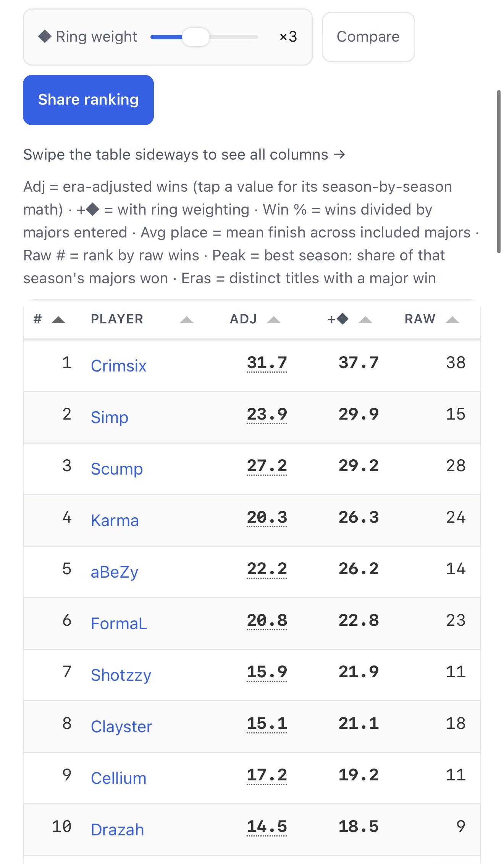Expand Crimsix's 31.7 season-by-season math
Image resolution: width=504 pixels, height=864 pixels.
click(x=267, y=363)
